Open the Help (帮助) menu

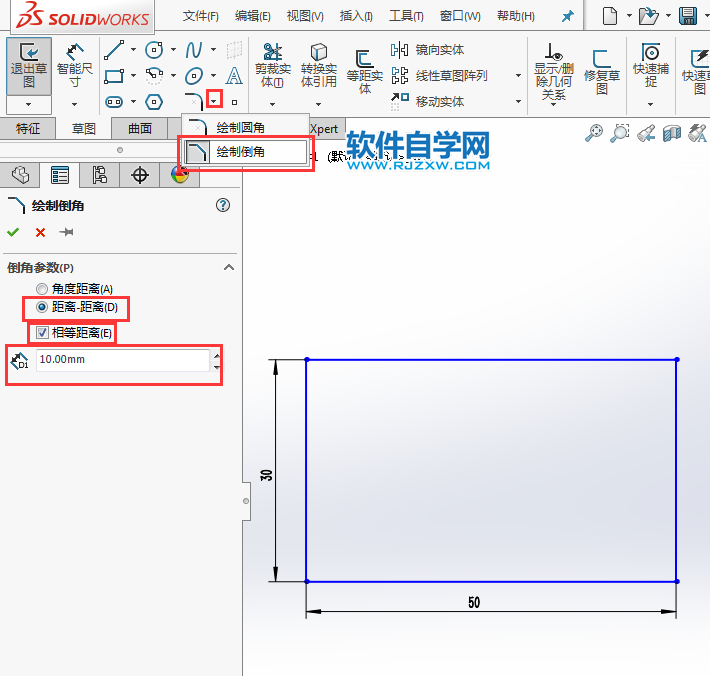[516, 16]
